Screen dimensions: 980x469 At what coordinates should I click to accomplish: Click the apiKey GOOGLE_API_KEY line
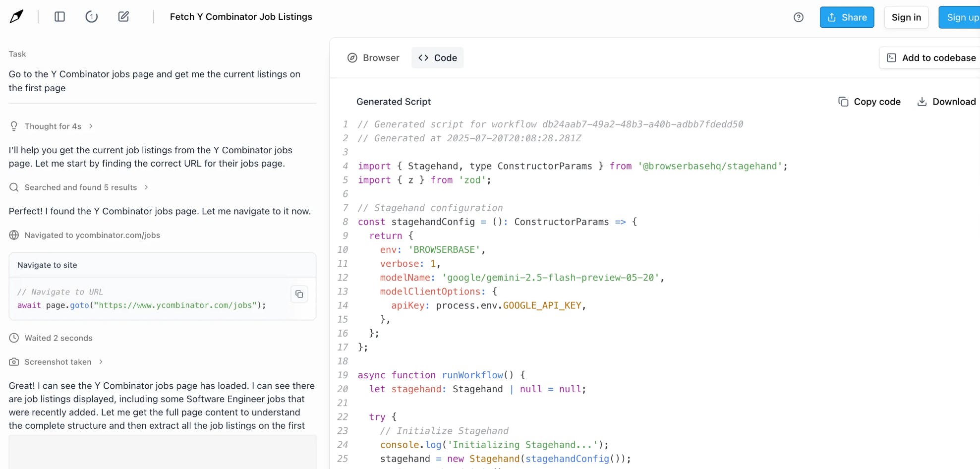[x=489, y=305]
